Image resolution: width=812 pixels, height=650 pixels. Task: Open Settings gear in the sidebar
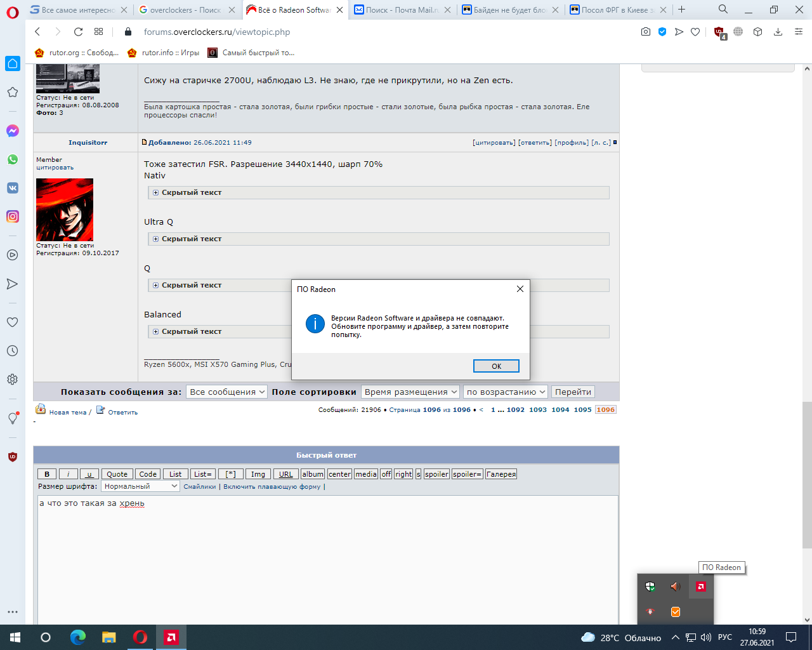(12, 380)
